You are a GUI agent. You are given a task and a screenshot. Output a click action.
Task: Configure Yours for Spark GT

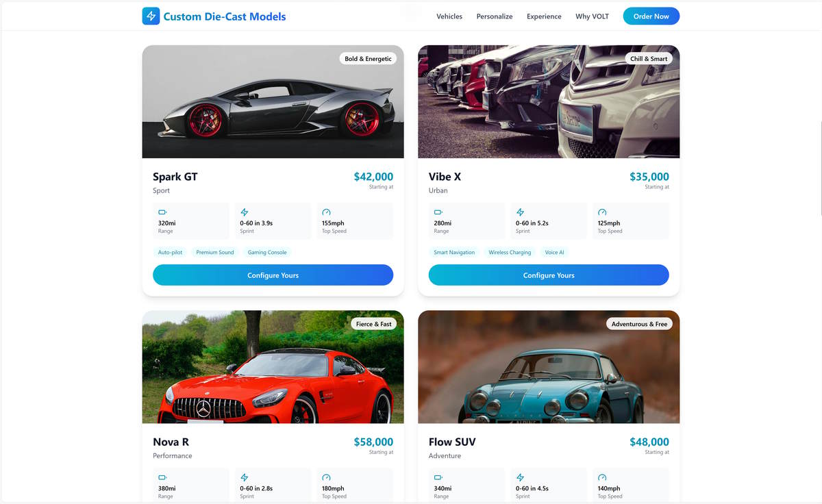coord(273,275)
